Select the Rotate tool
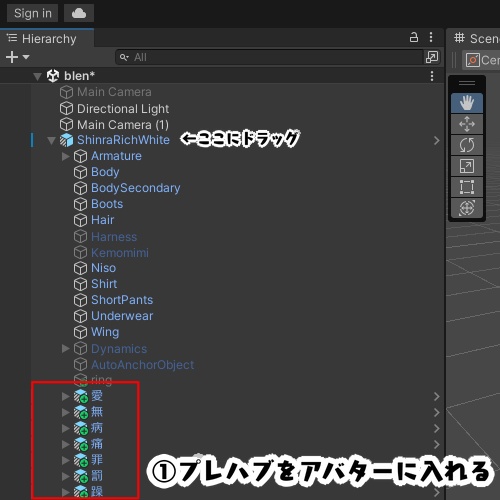Viewport: 500px width, 500px height. pos(467,145)
